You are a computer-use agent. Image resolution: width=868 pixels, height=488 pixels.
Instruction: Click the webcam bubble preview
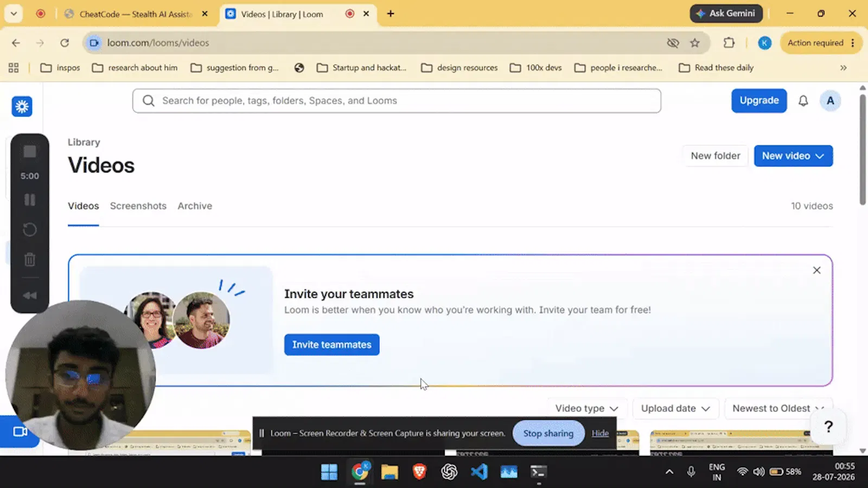pyautogui.click(x=80, y=375)
